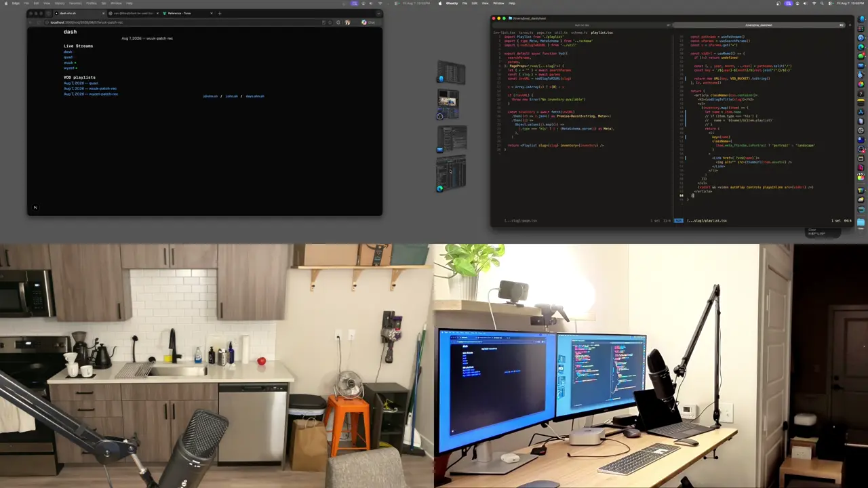
Task: Select the playlist.tsx buffer tab
Action: pos(601,33)
